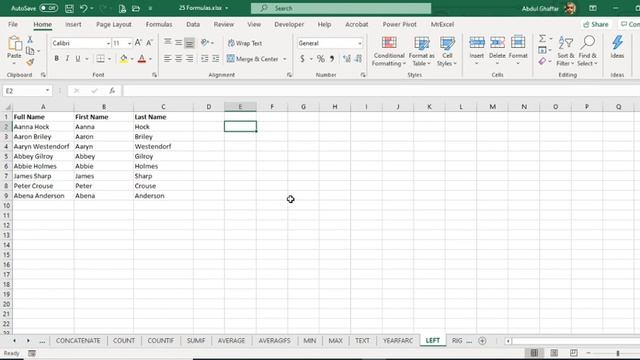Open the Data ribbon tab
Viewport: 640px width, 360px height.
point(193,24)
